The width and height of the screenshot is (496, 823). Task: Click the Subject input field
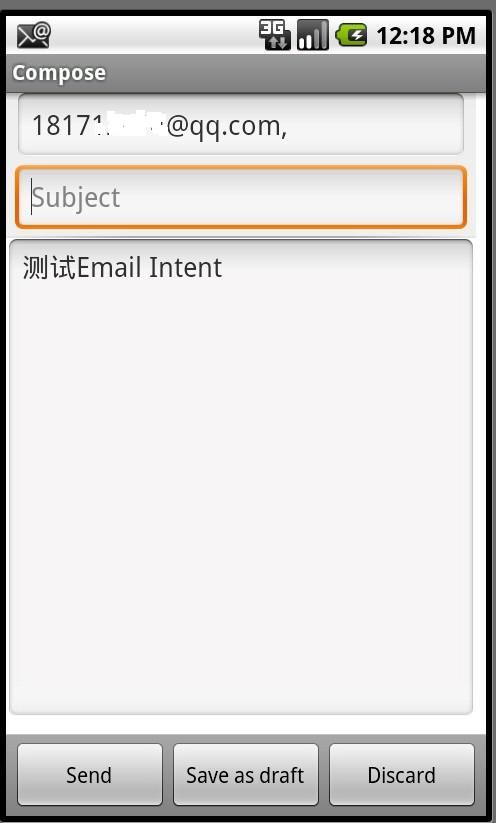pyautogui.click(x=241, y=197)
